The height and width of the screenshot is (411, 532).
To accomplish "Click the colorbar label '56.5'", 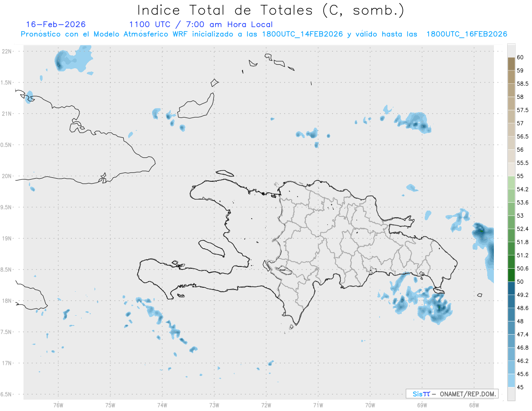I will tap(523, 137).
